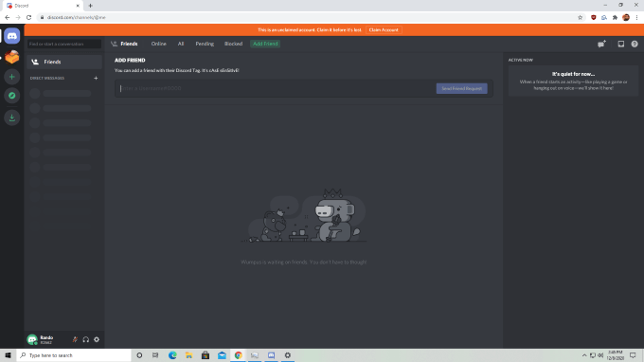Click Claim Account button in banner
The height and width of the screenshot is (362, 644).
point(384,30)
